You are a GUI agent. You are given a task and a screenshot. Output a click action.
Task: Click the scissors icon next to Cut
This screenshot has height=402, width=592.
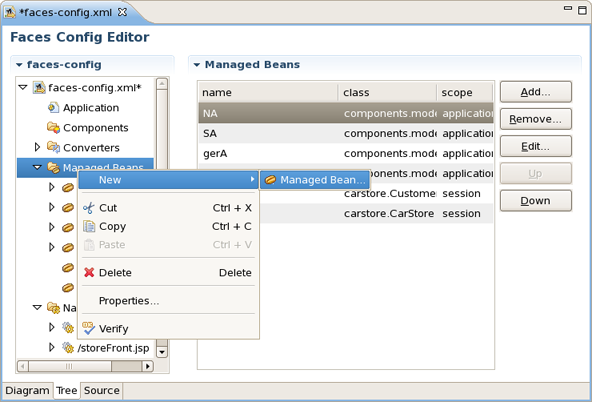89,208
